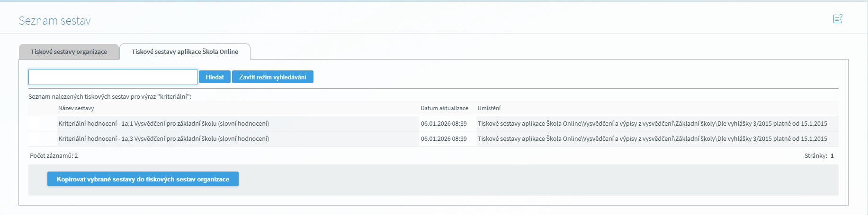Focus the report search text field
868x215 pixels.
(x=113, y=77)
